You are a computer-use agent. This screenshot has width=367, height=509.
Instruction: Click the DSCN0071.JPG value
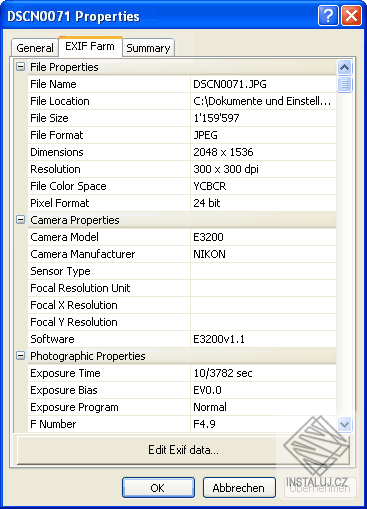pos(230,84)
